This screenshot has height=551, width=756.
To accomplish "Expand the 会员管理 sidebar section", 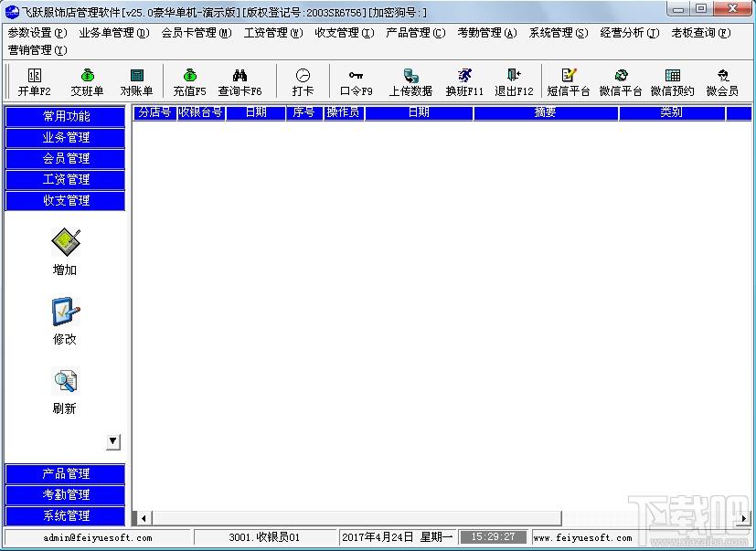I will coord(65,158).
